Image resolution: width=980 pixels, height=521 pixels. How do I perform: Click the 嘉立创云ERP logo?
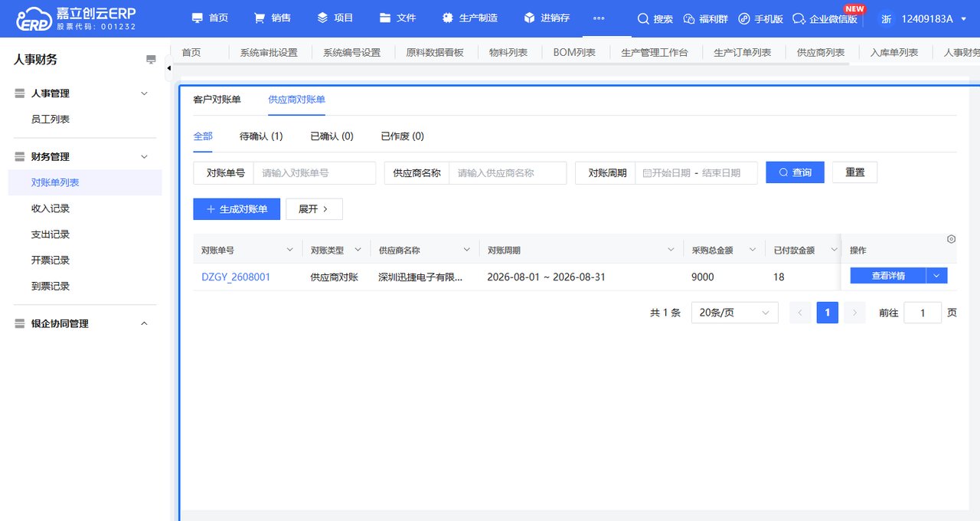click(76, 18)
